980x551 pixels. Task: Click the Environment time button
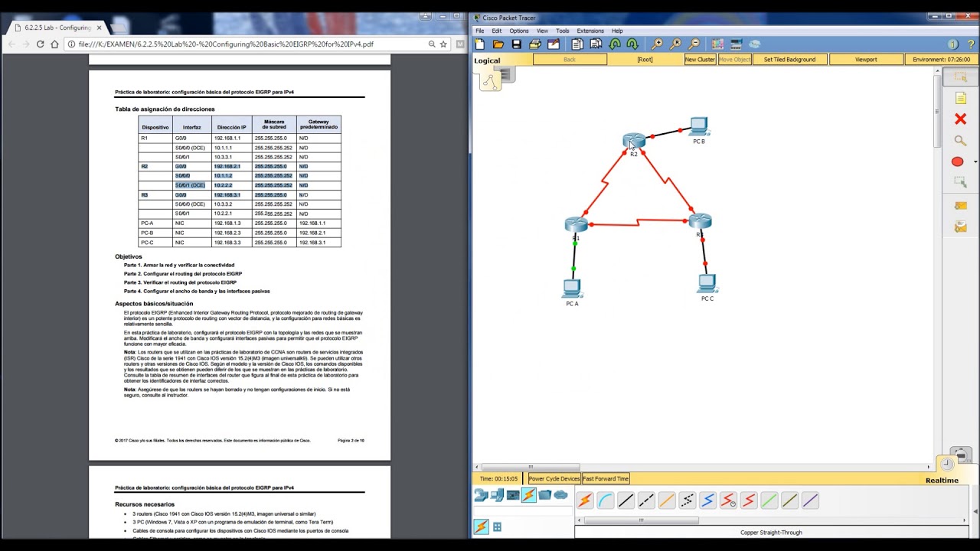coord(941,59)
